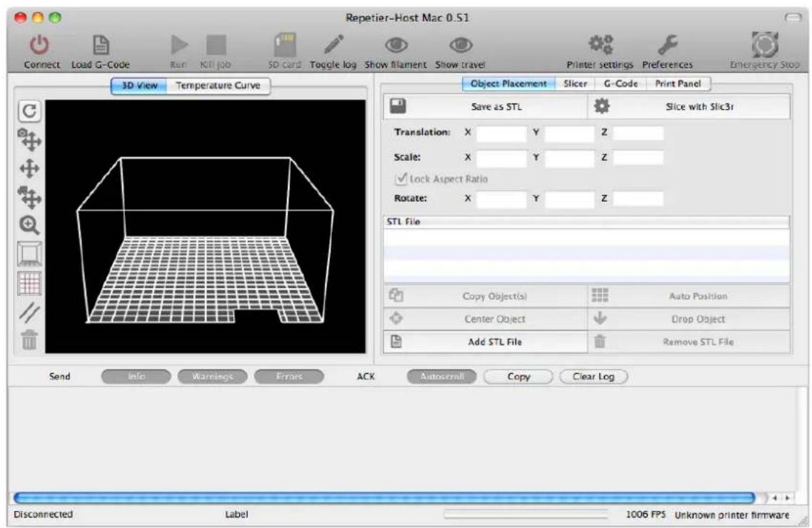Click the Scale Y field

(x=570, y=158)
